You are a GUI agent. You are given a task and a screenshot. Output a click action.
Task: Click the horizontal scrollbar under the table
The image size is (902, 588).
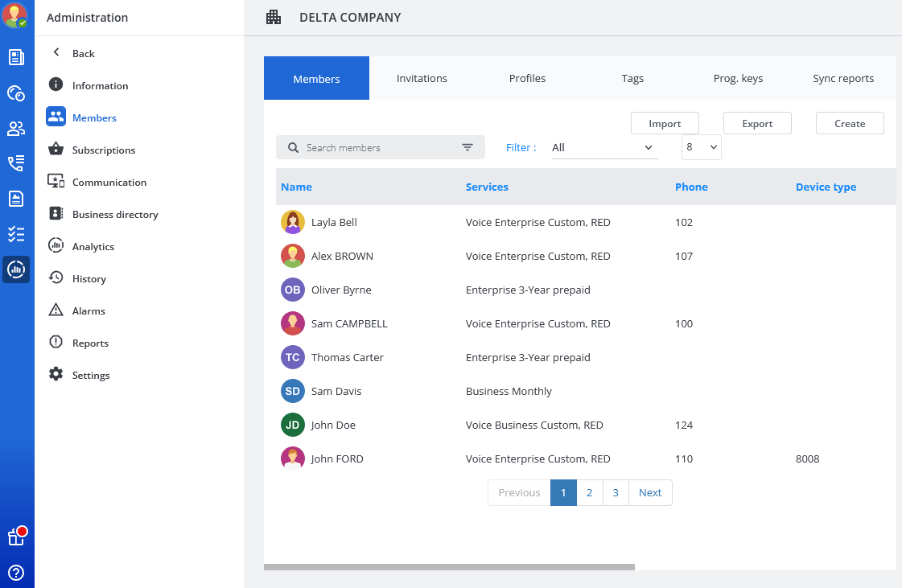(449, 567)
